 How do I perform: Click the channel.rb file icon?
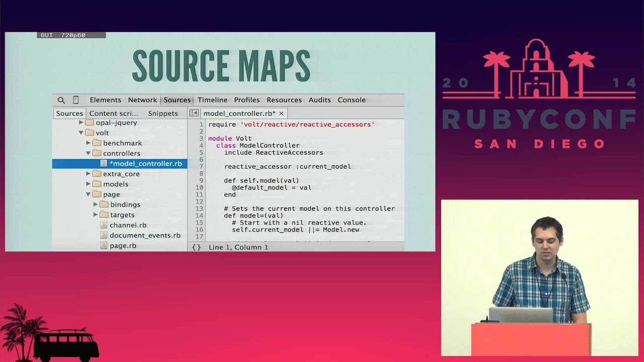104,225
